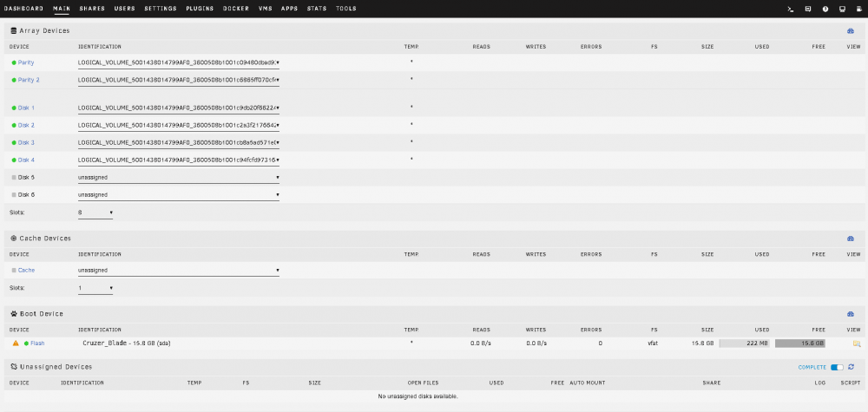Open the Disk 4 device link
Screen dimensions: 868x412
[27, 160]
